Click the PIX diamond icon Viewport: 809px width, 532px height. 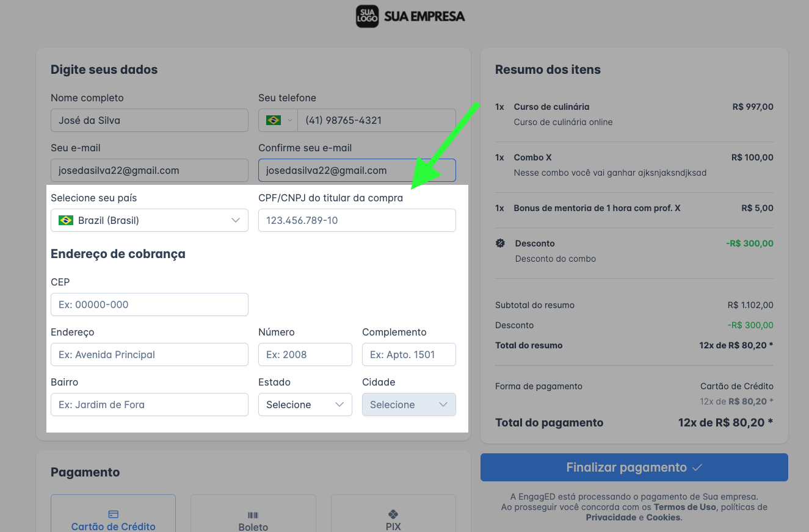pyautogui.click(x=393, y=514)
